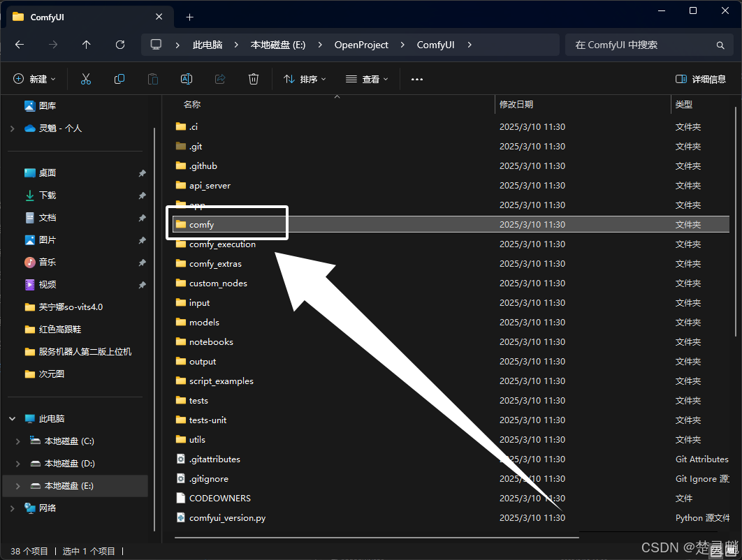
Task: Select the .gitignore file name
Action: [209, 478]
